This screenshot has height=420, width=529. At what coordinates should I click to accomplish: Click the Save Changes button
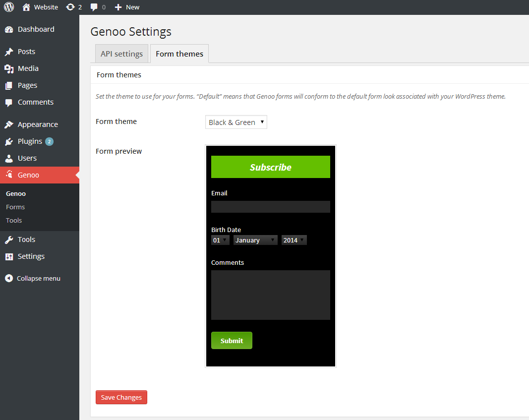(x=121, y=397)
